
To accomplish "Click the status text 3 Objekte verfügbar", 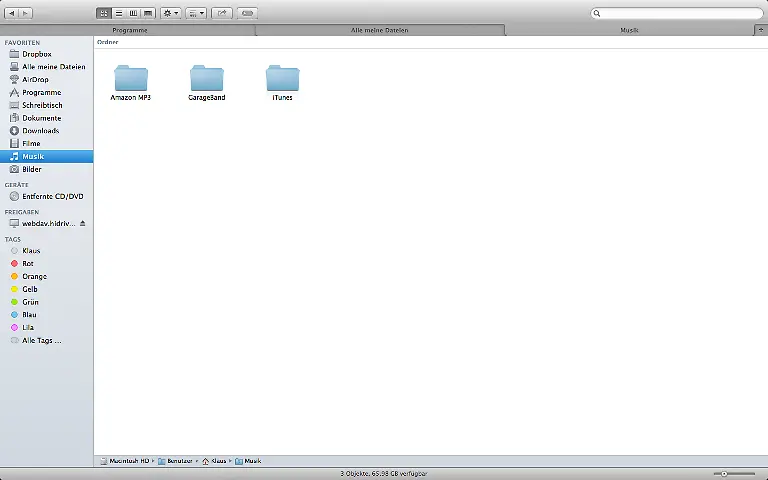I will (x=384, y=474).
